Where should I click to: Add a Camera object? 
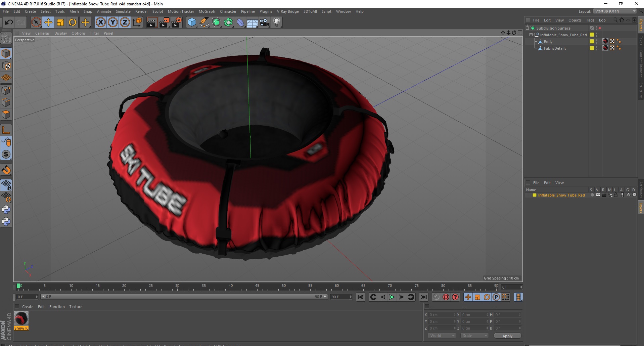265,22
